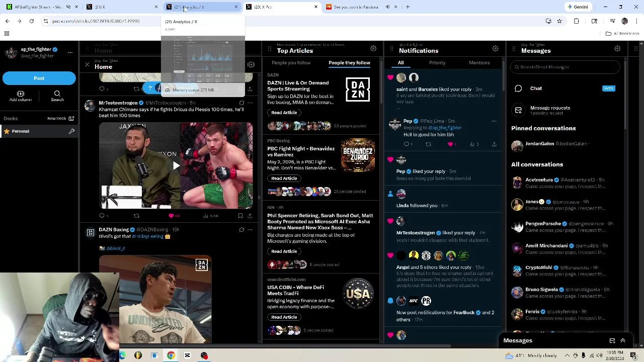The height and width of the screenshot is (362, 644).
Task: Switch to People they follow tab
Action: click(349, 63)
